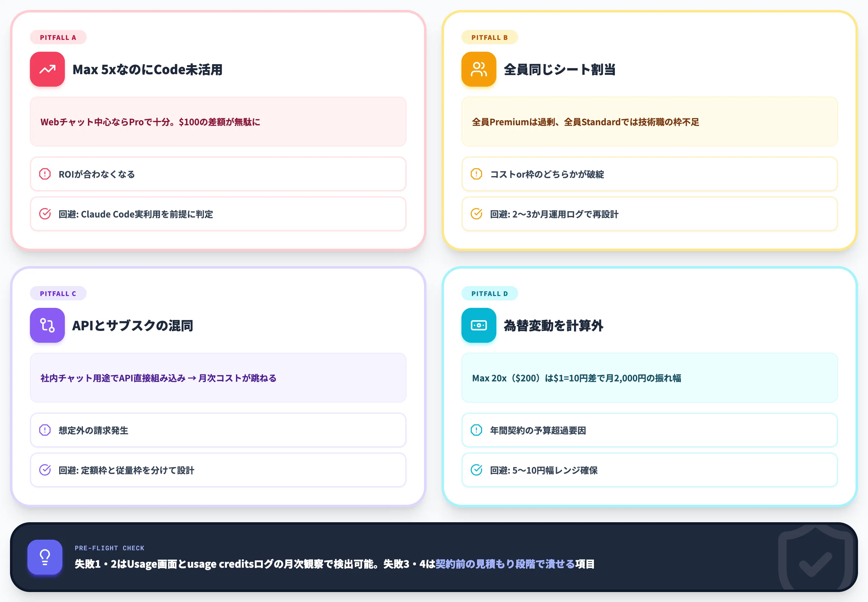Click the check icon beside 回避: Claude Code実利用を前提に判定
The height and width of the screenshot is (602, 868).
(45, 214)
